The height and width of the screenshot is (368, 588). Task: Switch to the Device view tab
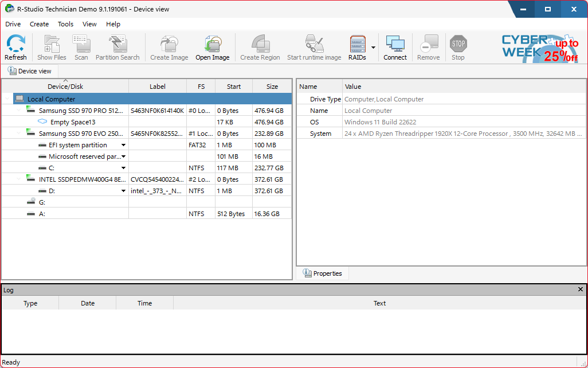click(x=30, y=71)
